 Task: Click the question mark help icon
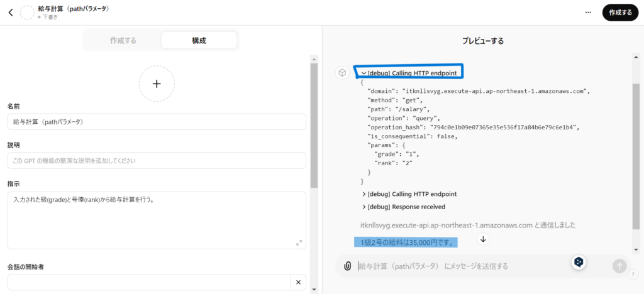[x=632, y=274]
